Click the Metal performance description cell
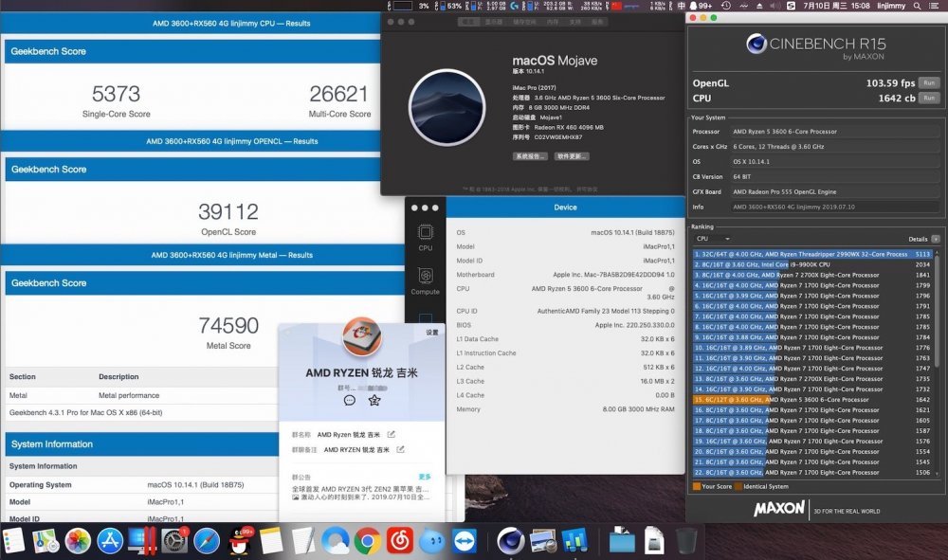Screen dimensions: 948x560 pyautogui.click(x=129, y=395)
